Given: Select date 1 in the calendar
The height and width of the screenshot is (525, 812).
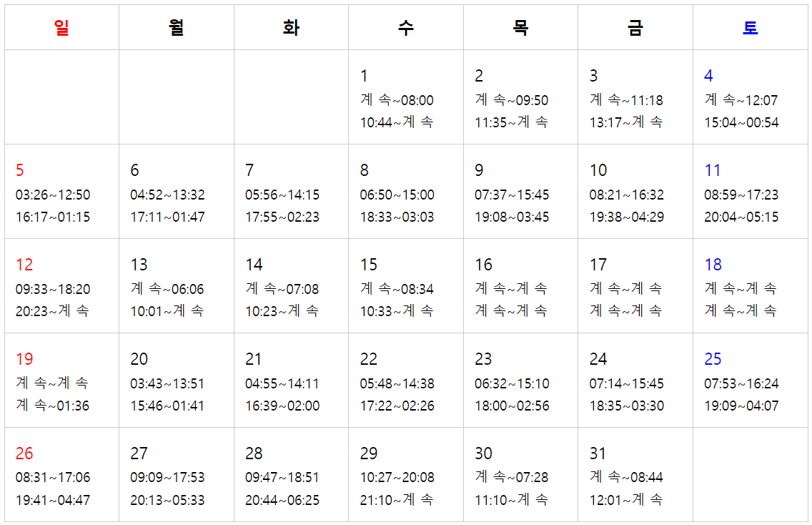Looking at the screenshot, I should click(364, 76).
